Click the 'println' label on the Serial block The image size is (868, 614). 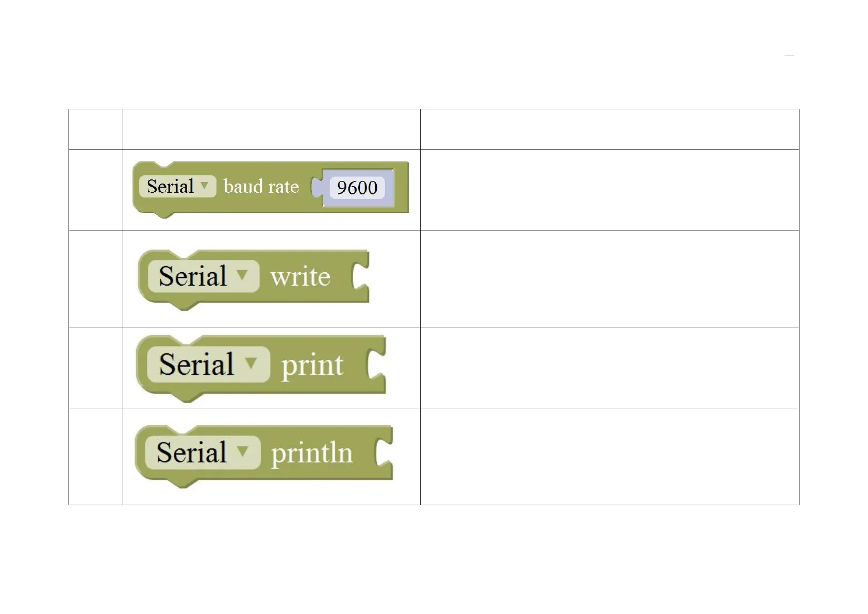point(312,453)
